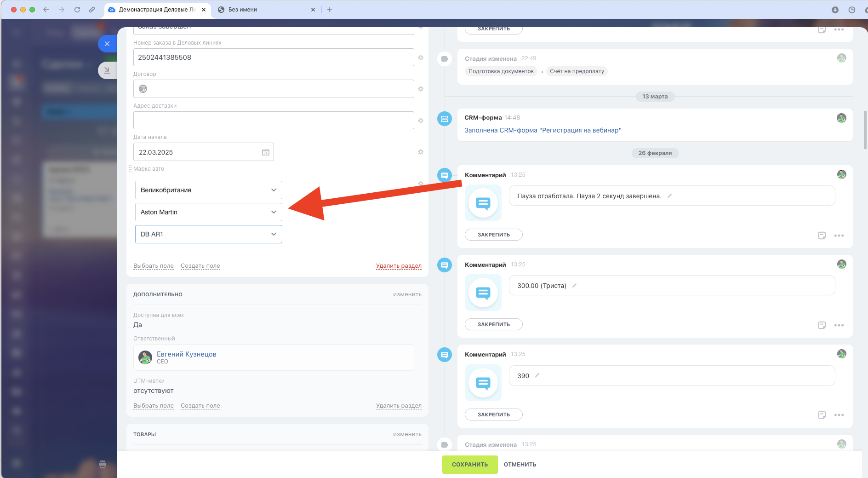Pin the 'Пауза отработала' comment with ЗАКРЕПИТЬ
868x478 pixels.
click(494, 235)
